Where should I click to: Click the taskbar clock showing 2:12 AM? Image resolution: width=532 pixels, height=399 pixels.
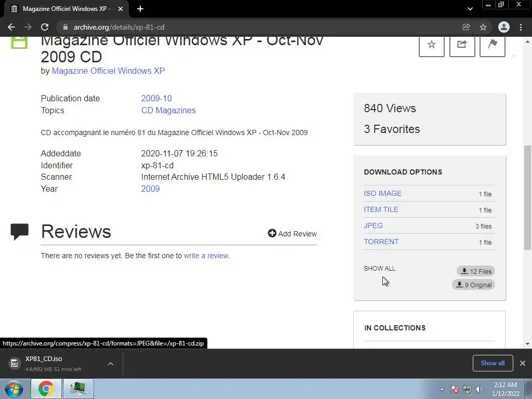[x=506, y=389]
